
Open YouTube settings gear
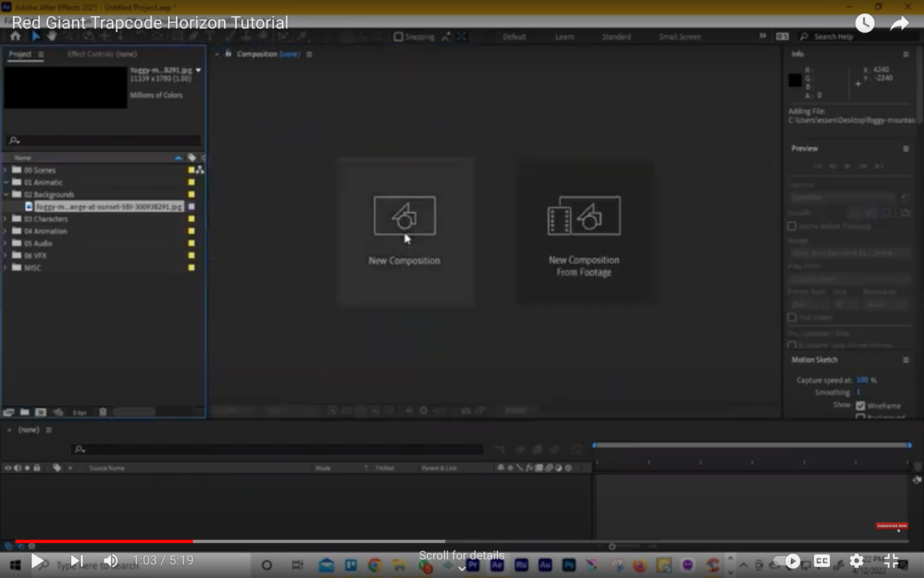point(856,561)
